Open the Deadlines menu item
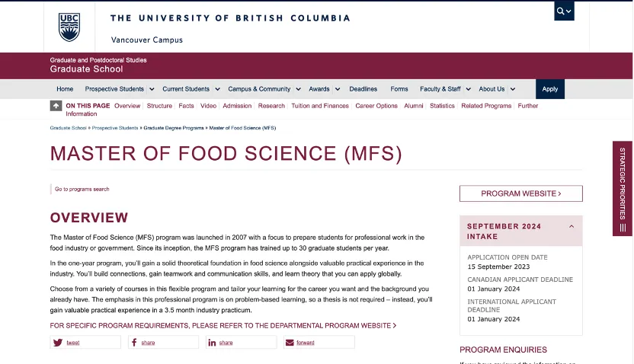The image size is (634, 364). (x=363, y=89)
